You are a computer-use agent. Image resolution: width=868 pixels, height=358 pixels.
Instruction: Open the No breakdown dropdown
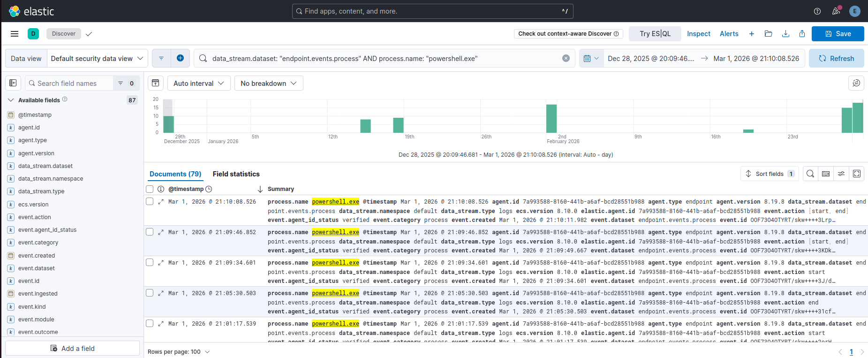[x=269, y=83]
